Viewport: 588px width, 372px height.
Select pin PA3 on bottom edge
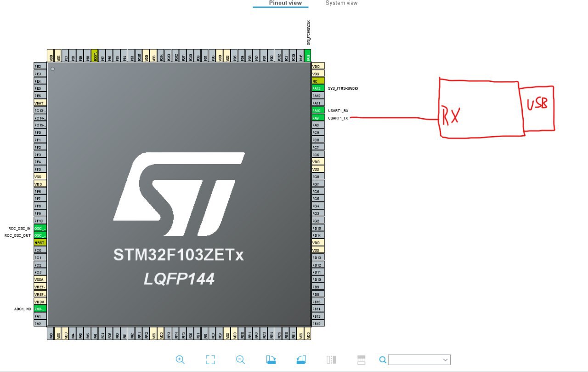51,333
